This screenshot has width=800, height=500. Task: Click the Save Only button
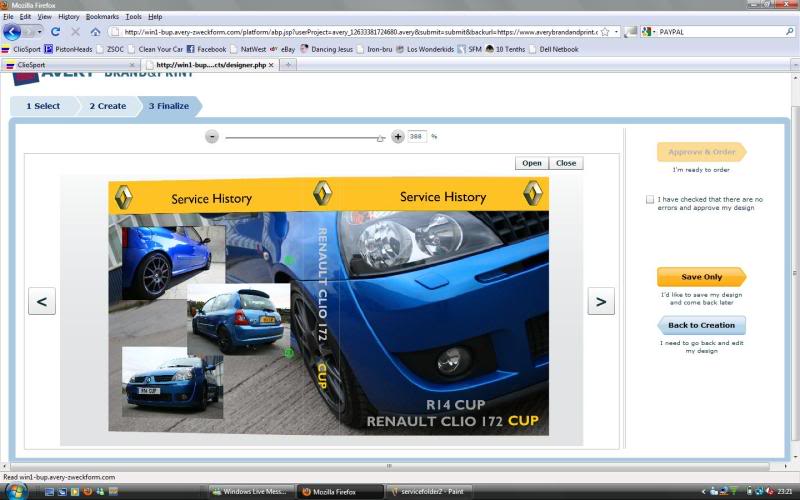tap(701, 277)
